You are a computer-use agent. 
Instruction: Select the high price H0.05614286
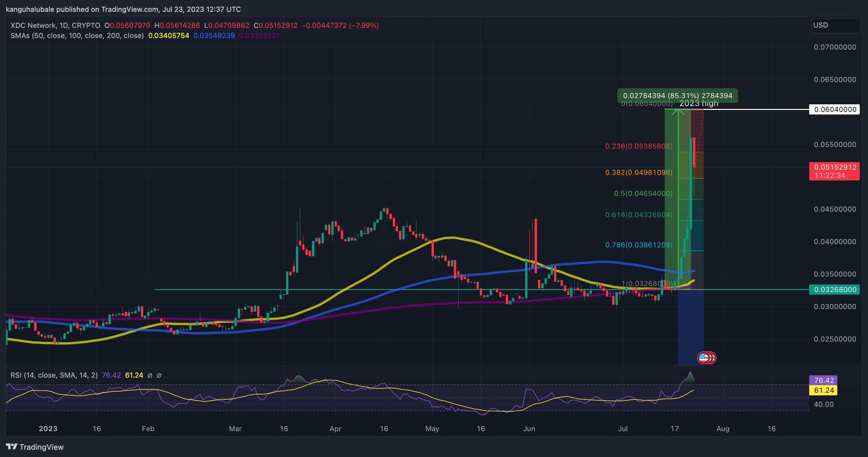[177, 26]
